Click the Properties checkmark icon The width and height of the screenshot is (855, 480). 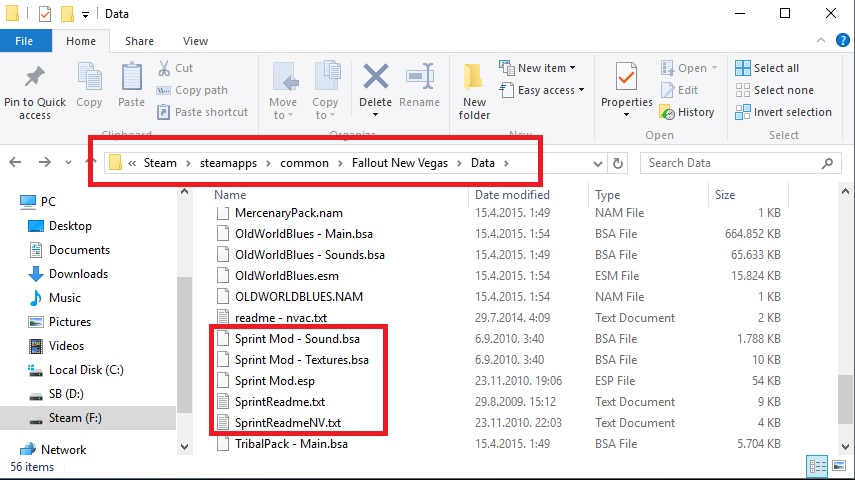click(626, 77)
